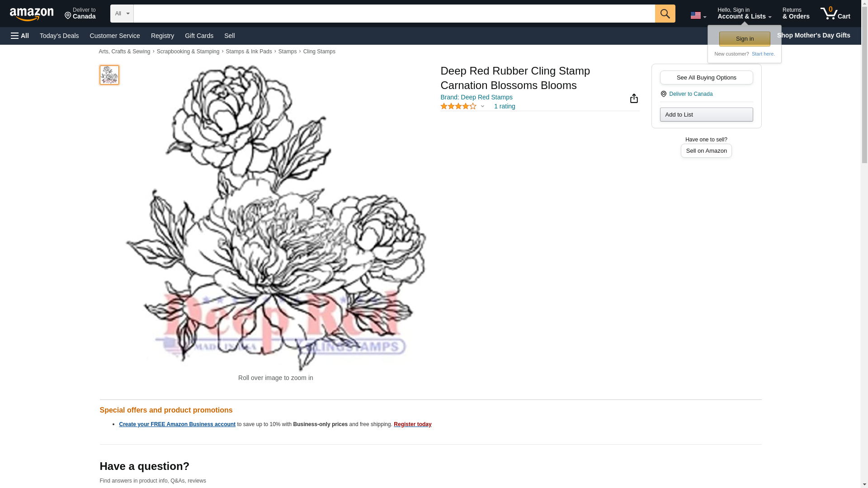Click the Amazon logo
The width and height of the screenshot is (868, 488).
[x=32, y=14]
